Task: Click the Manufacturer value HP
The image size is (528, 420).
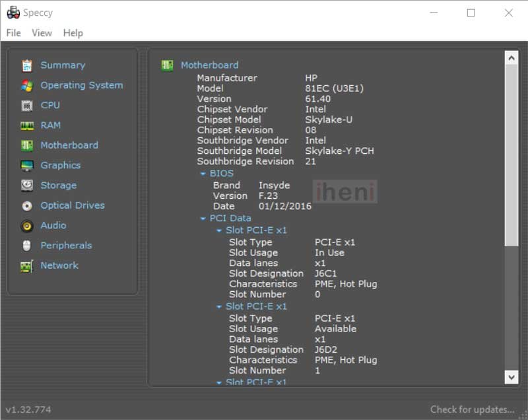Action: pos(311,78)
